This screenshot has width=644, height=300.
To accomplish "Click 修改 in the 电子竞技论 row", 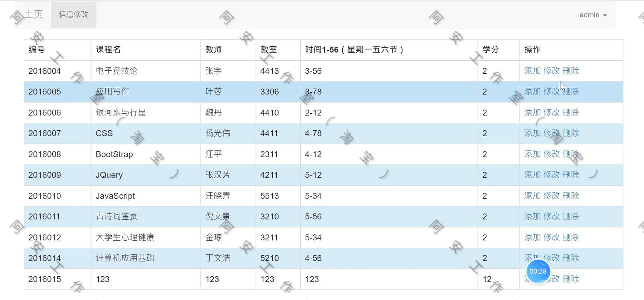I will pyautogui.click(x=552, y=71).
